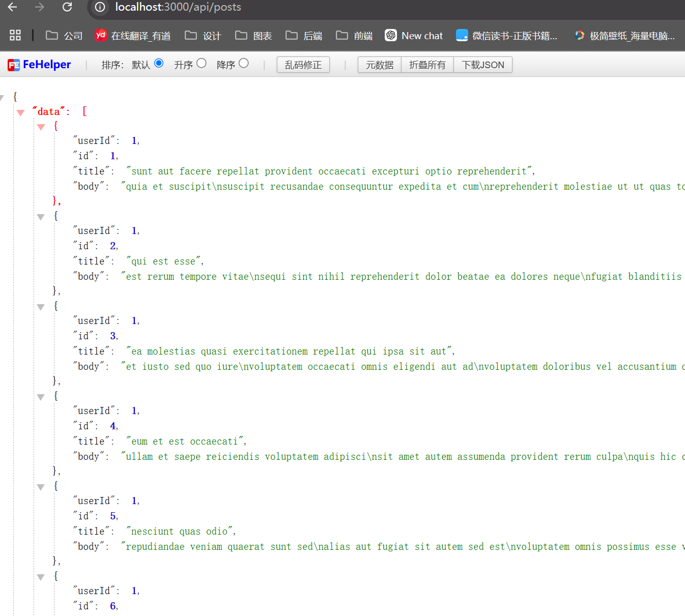Click the 极简壁纸 colorful bookmark icon
This screenshot has width=685, height=616.
tap(580, 35)
